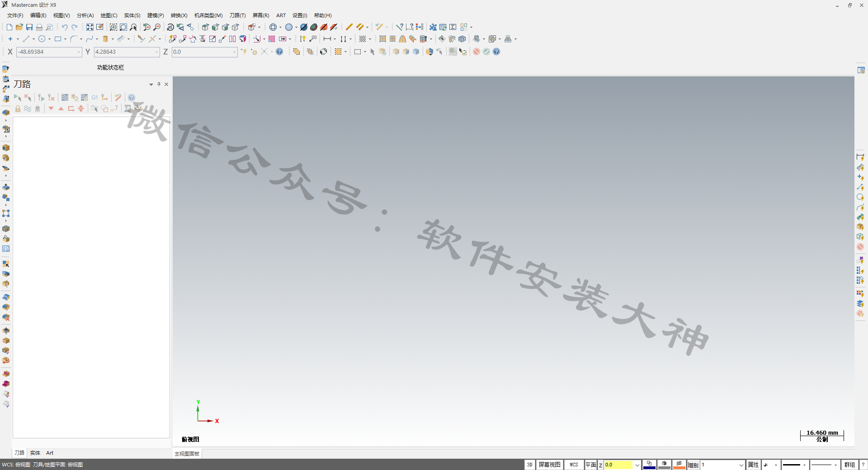Open the X coordinate dropdown

[79, 52]
